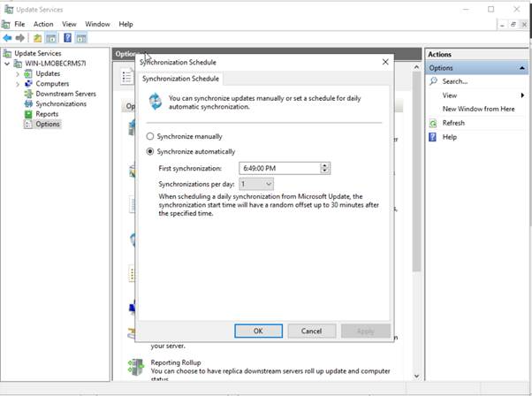Image resolution: width=532 pixels, height=396 pixels.
Task: Click the scroll down arrow of Options pane
Action: (416, 376)
